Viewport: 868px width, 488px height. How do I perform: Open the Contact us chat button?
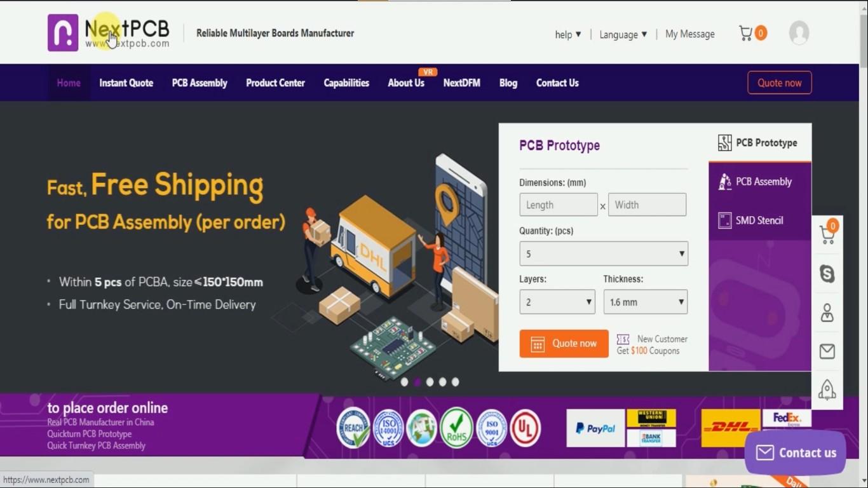796,452
